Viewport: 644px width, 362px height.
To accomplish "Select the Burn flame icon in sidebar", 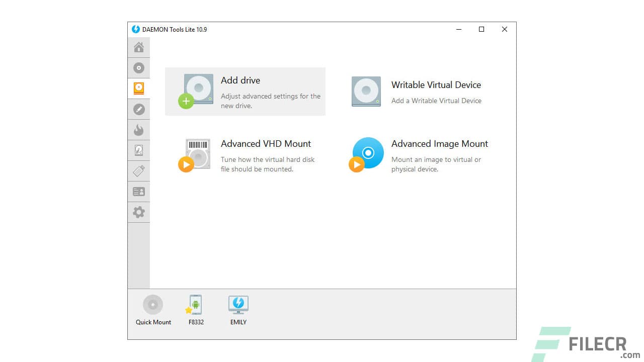I will (x=138, y=129).
